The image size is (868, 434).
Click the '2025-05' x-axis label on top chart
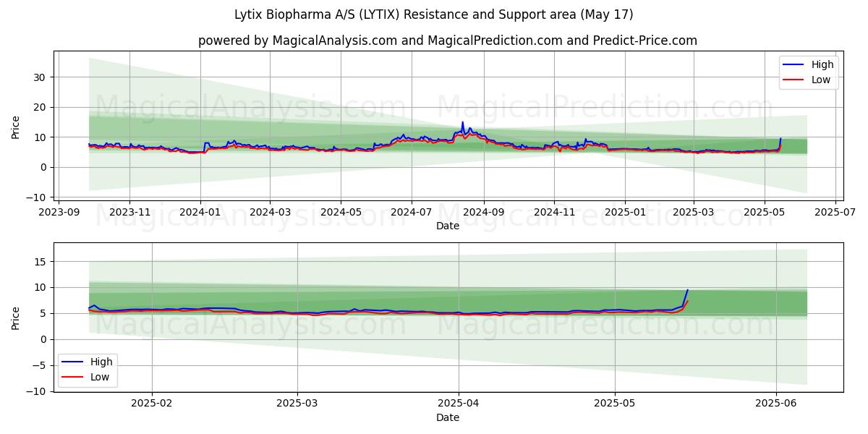click(765, 213)
